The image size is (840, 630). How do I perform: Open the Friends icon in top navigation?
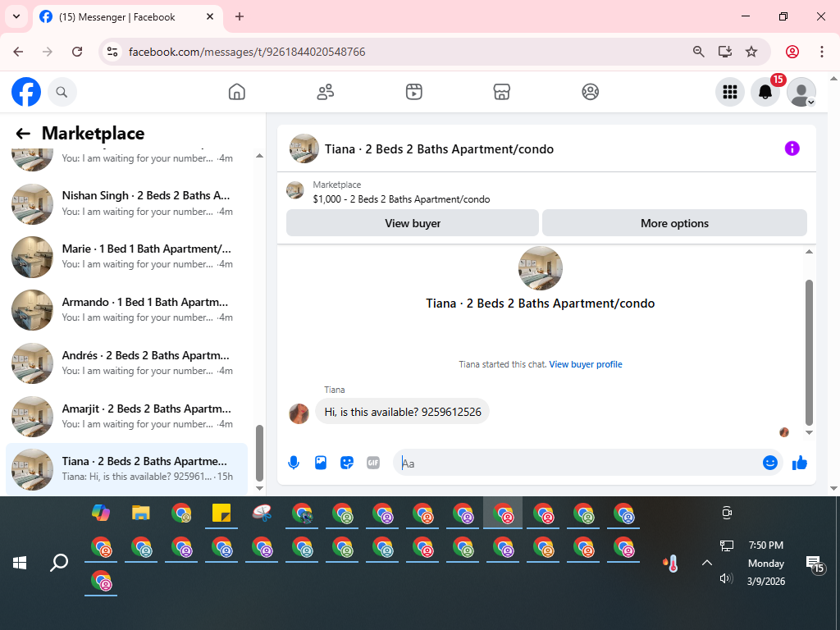325,92
